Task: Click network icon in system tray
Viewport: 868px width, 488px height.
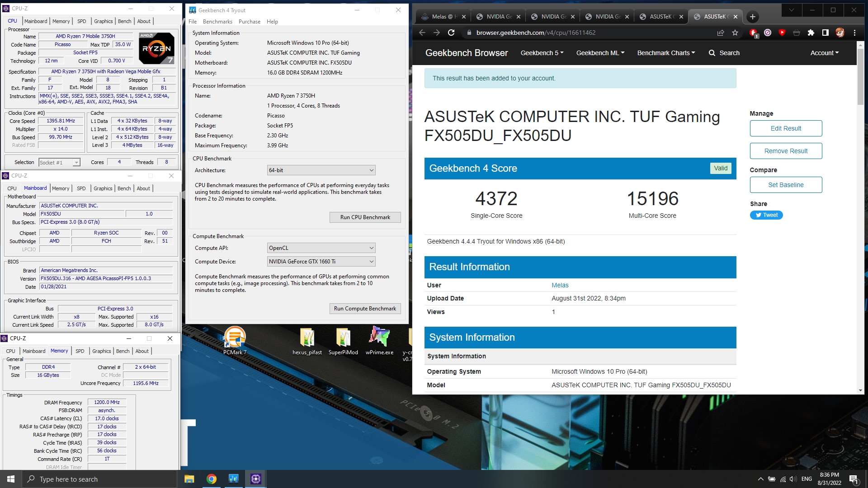Action: tap(783, 479)
